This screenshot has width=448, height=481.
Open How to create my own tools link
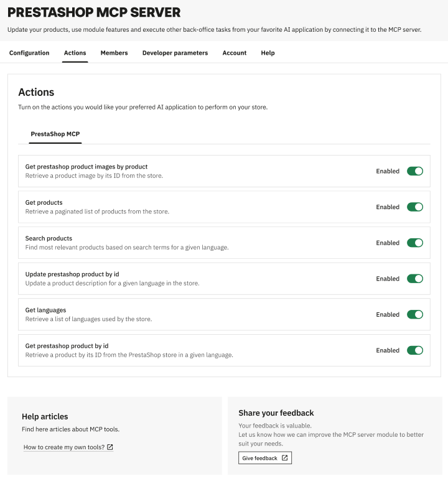[64, 447]
